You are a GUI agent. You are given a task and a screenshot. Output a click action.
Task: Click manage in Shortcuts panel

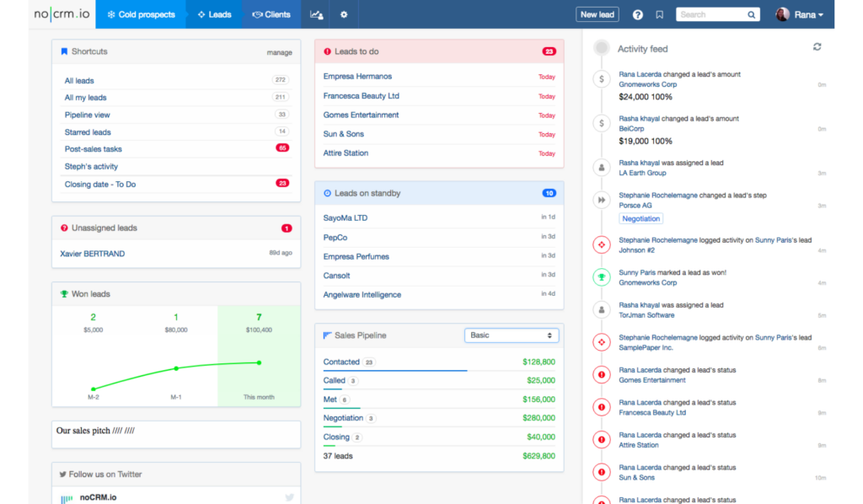(x=280, y=53)
